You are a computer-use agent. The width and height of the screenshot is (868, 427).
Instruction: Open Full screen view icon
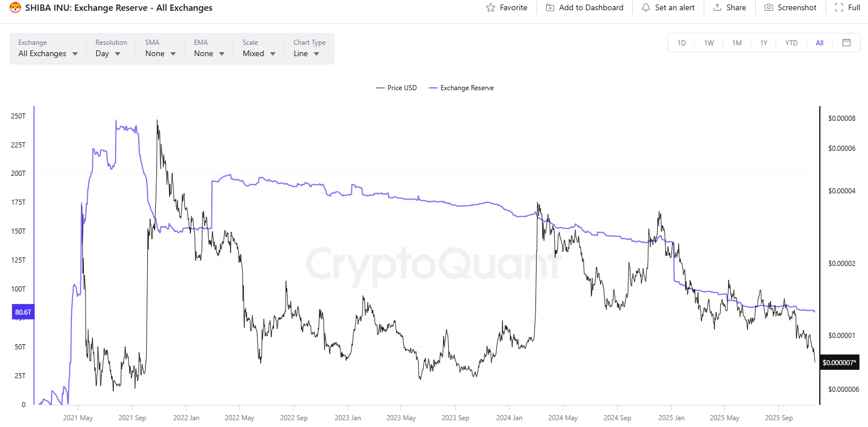839,7
